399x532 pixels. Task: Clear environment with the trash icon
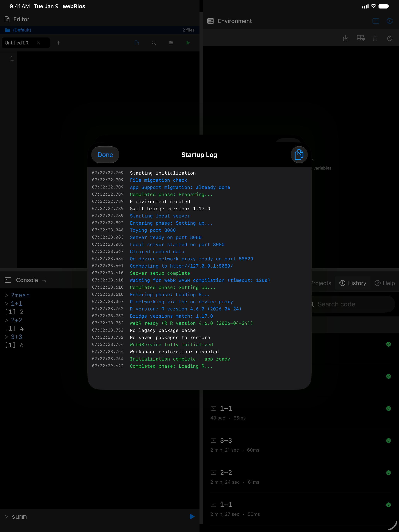(x=375, y=38)
